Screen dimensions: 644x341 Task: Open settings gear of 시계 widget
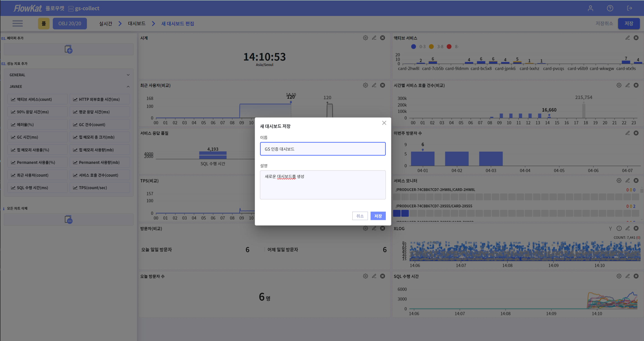point(365,38)
